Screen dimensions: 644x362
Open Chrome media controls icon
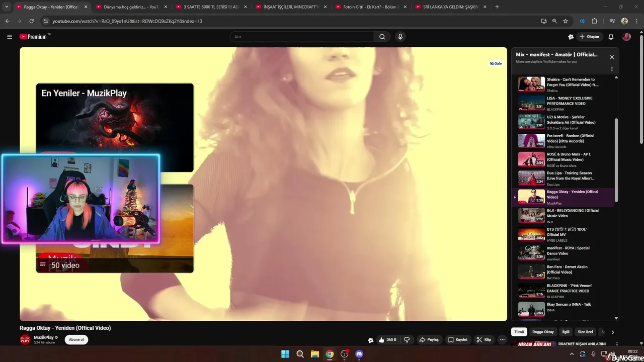pyautogui.click(x=612, y=21)
